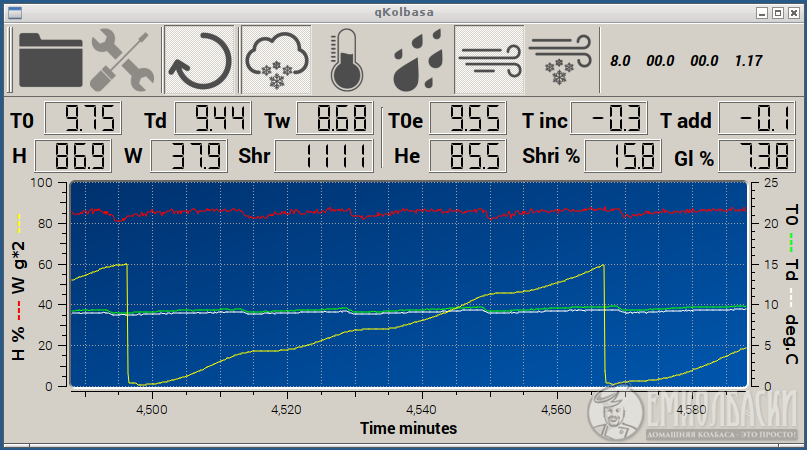Click the Tw value display 8.68
The height and width of the screenshot is (450, 807).
(x=335, y=118)
